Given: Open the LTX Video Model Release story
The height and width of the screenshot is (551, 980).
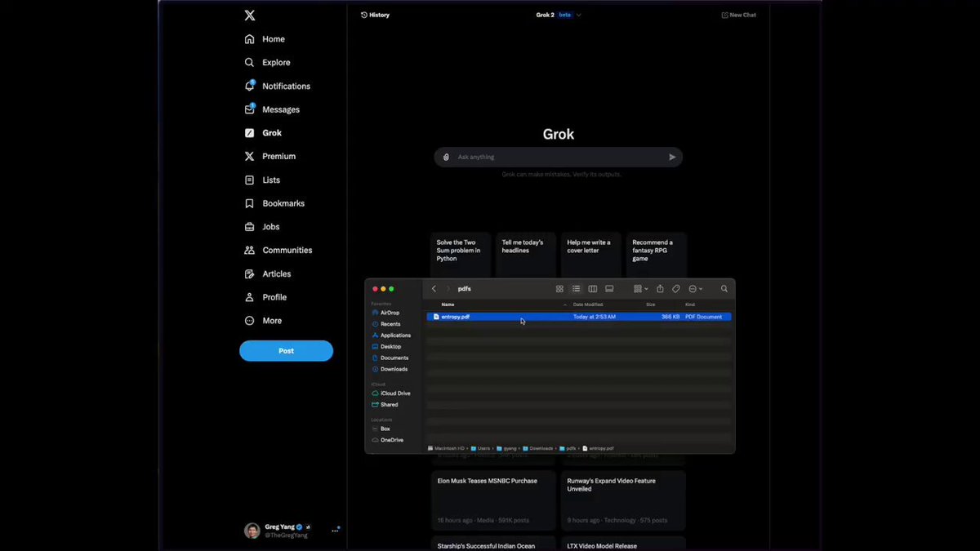Looking at the screenshot, I should click(x=623, y=544).
